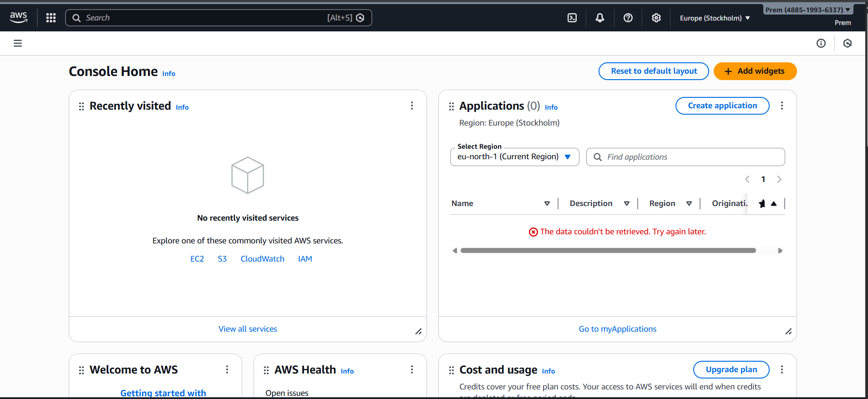Open Getting started with link
Viewport: 868px width, 399px height.
[x=163, y=393]
